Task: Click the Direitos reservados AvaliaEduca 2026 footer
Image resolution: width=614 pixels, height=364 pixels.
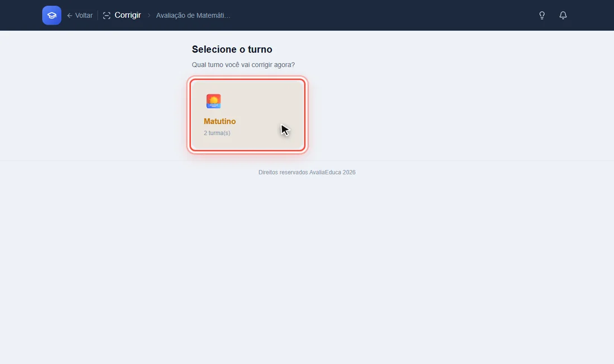Action: [307, 172]
